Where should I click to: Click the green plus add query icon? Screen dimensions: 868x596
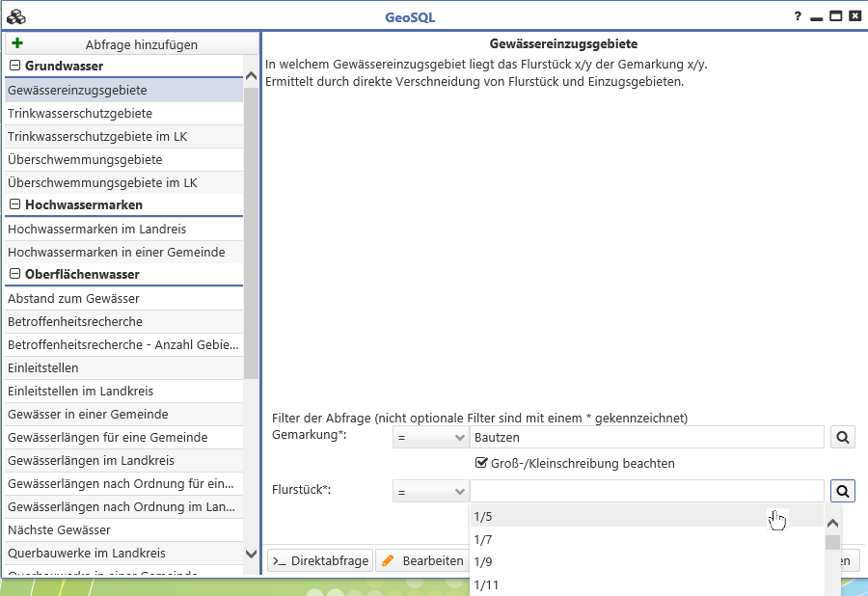[x=17, y=43]
